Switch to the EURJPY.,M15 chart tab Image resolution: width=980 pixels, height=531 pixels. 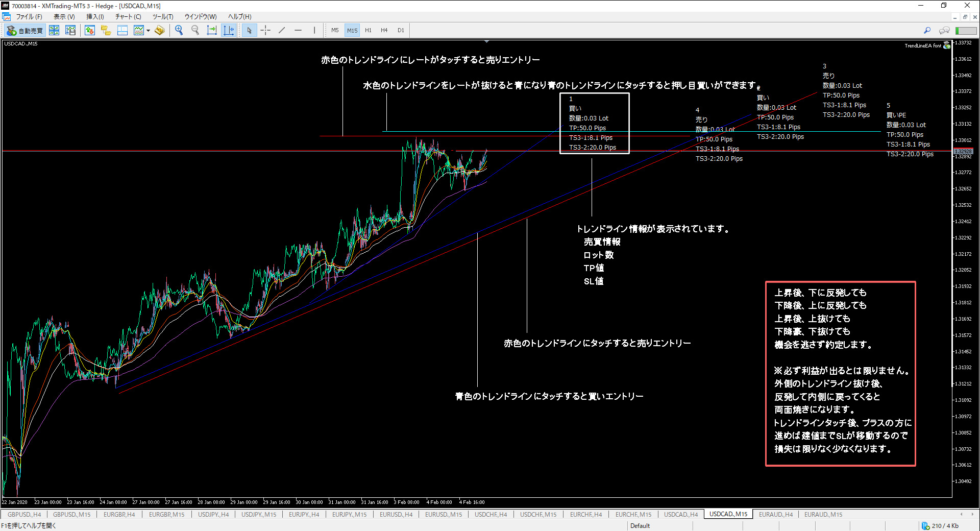349,514
